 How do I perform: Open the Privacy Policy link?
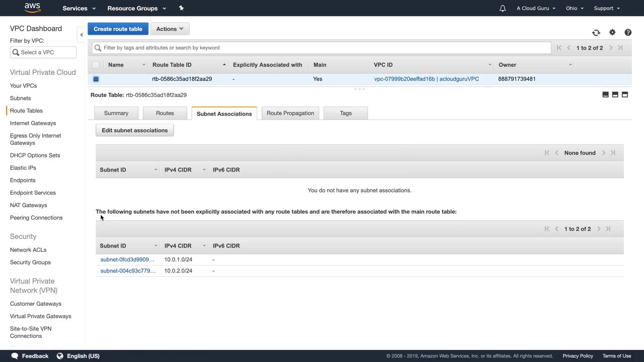click(578, 356)
